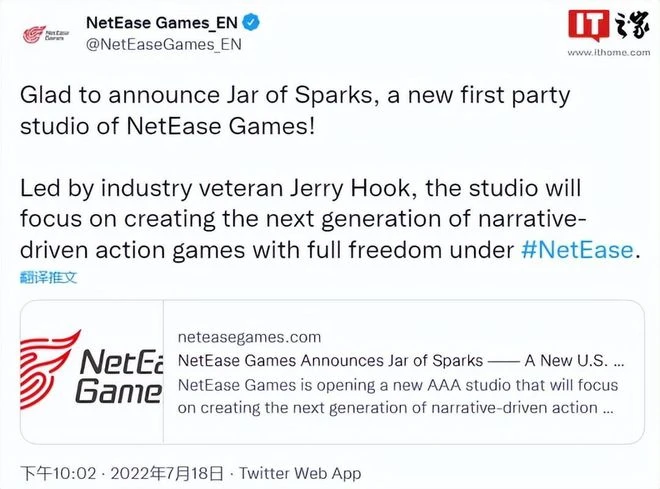Viewport: 660px width, 489px height.
Task: Click the 下午10:02 timestamp
Action: 60,472
